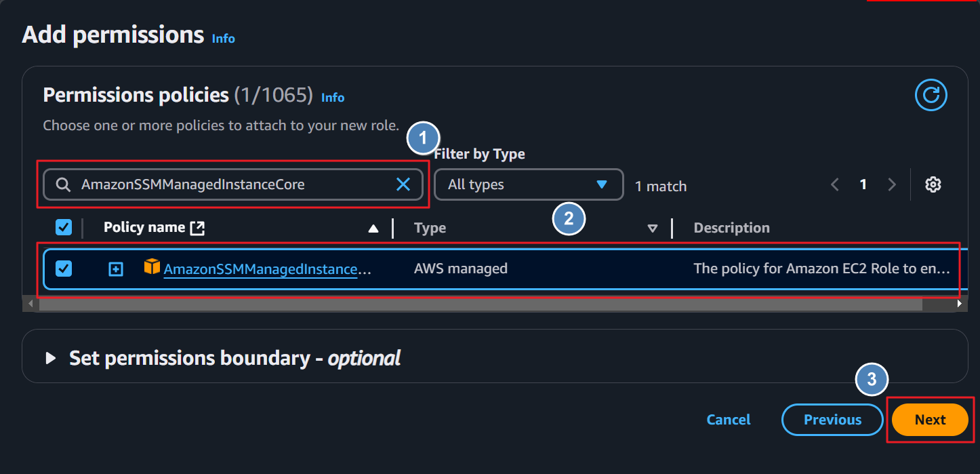Clear the policy search text
Screen dimensions: 980x474
coord(403,184)
